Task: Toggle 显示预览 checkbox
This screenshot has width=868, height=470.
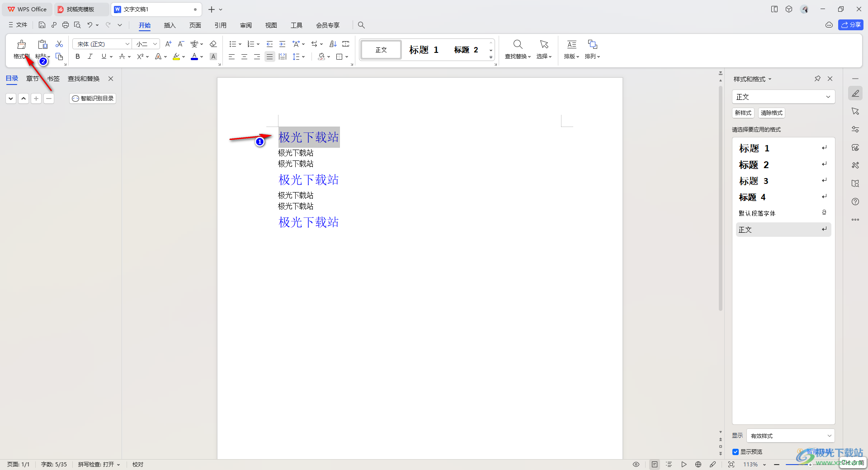Action: coord(736,452)
